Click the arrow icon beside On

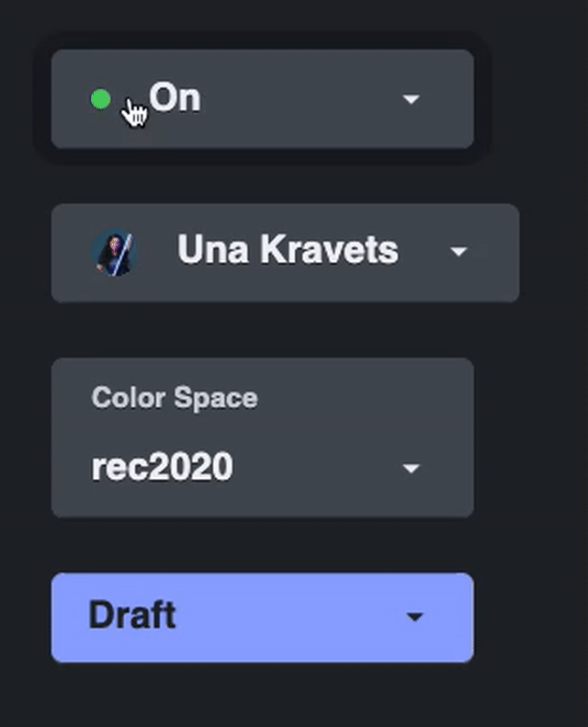click(411, 99)
